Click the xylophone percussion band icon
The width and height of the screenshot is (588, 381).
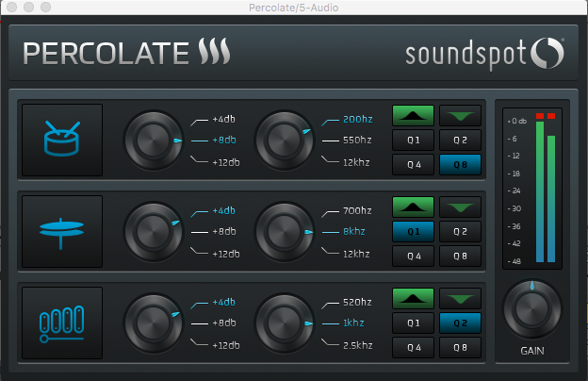tap(62, 323)
